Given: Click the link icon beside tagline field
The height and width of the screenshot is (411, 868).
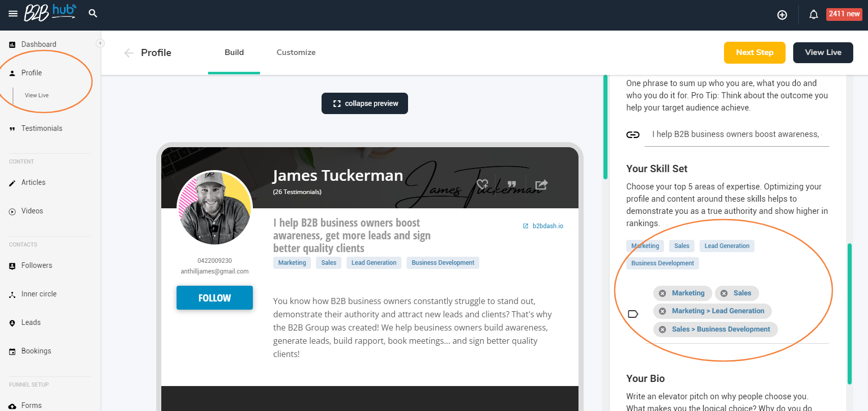Looking at the screenshot, I should pyautogui.click(x=633, y=135).
